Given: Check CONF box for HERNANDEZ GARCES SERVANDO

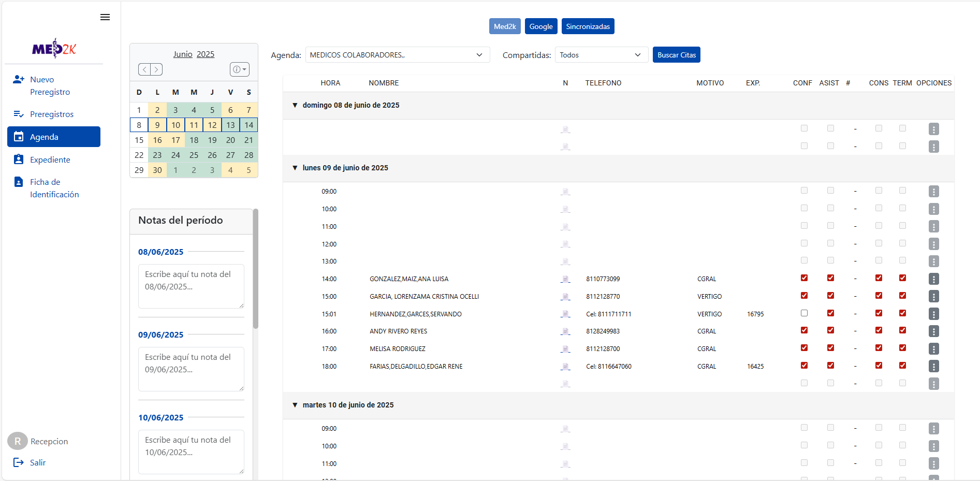Looking at the screenshot, I should pos(804,313).
